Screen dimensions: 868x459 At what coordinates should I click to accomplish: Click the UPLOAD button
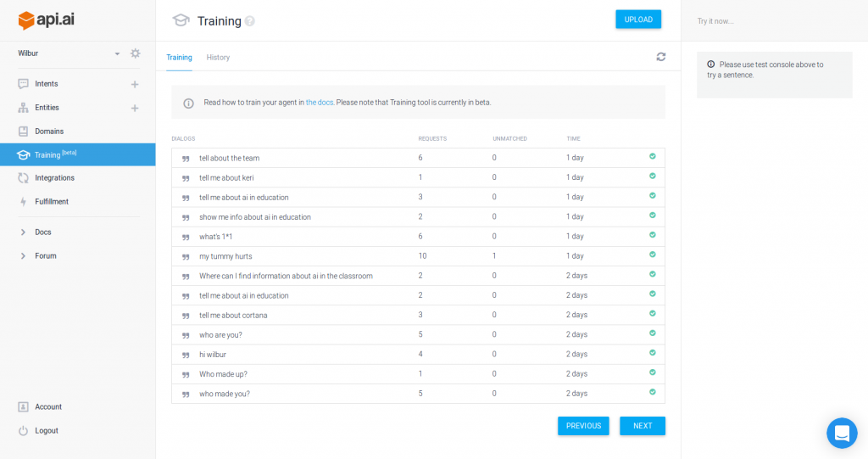coord(637,20)
